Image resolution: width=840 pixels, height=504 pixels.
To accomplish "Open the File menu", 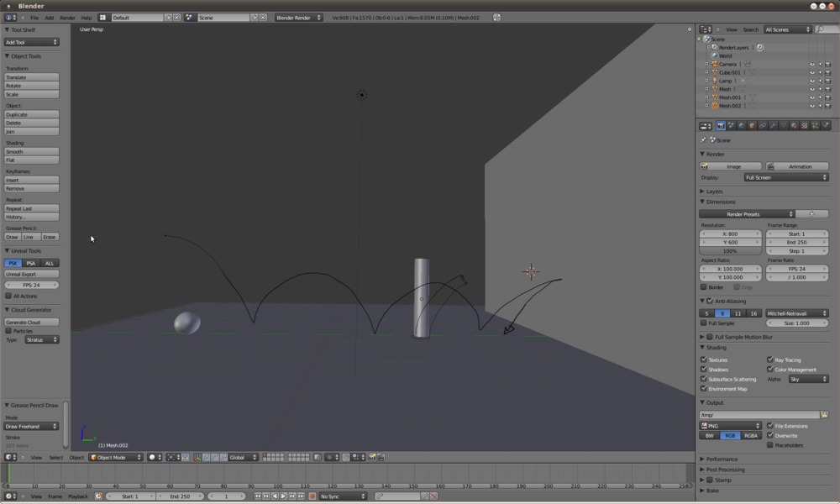I will point(34,18).
